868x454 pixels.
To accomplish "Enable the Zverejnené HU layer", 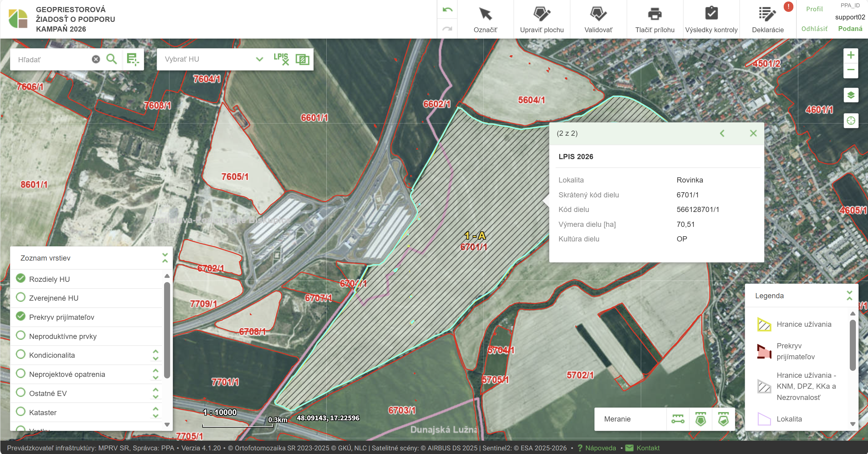I will point(21,298).
